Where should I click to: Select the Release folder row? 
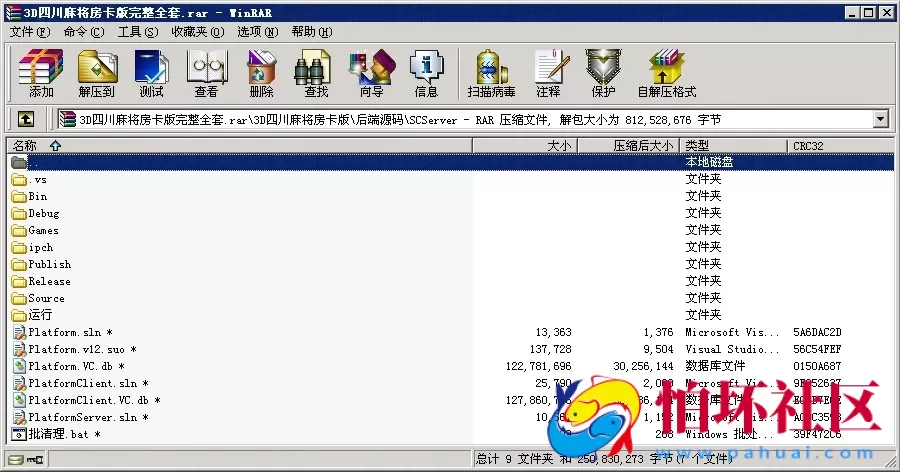(x=49, y=281)
